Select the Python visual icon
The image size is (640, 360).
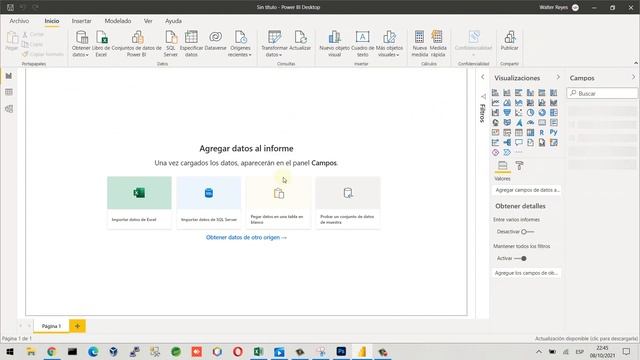pos(553,133)
